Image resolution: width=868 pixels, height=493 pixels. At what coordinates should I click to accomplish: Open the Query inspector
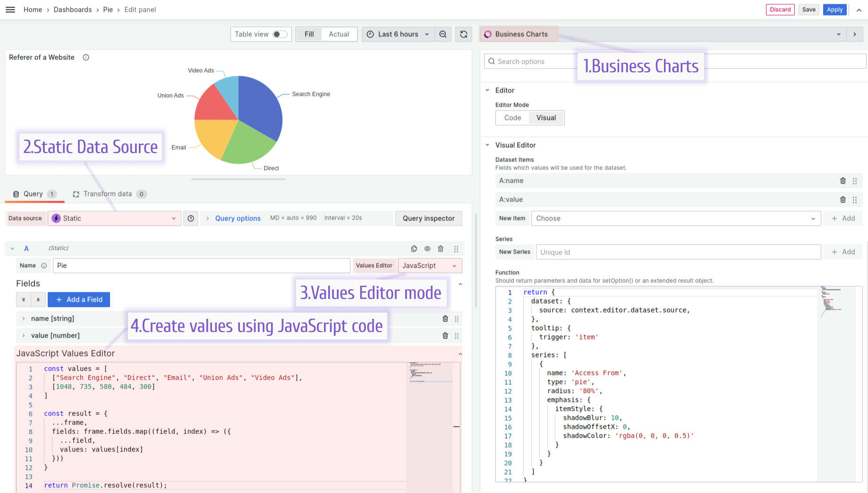point(428,218)
